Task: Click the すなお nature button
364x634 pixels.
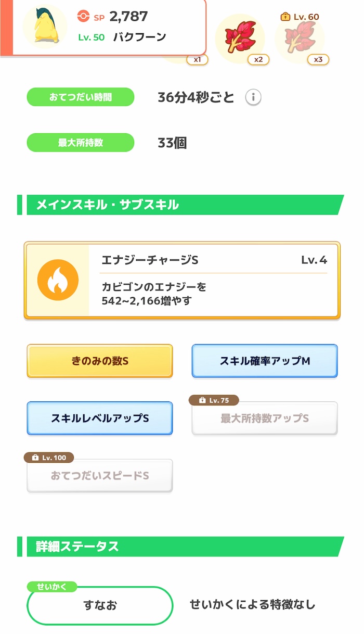Action: click(x=99, y=605)
